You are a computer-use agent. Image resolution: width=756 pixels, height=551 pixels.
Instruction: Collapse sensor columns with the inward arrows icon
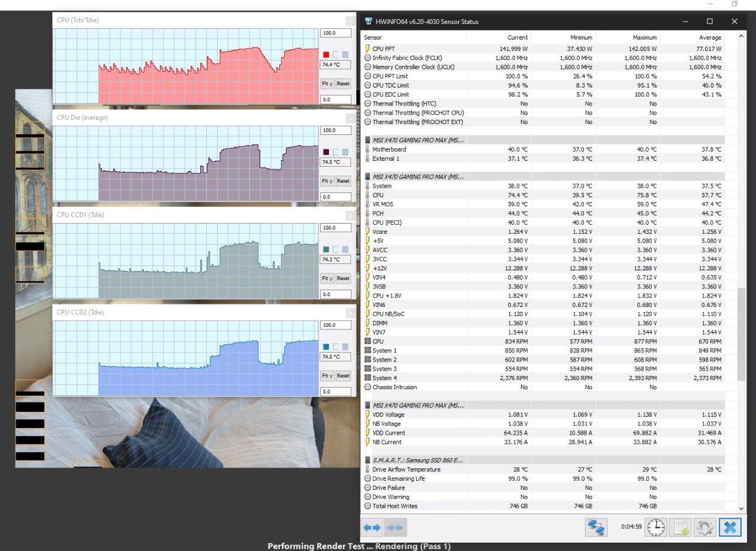395,528
